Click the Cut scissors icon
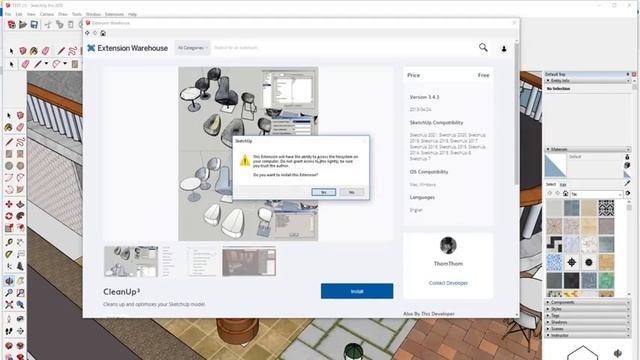 [x=48, y=25]
